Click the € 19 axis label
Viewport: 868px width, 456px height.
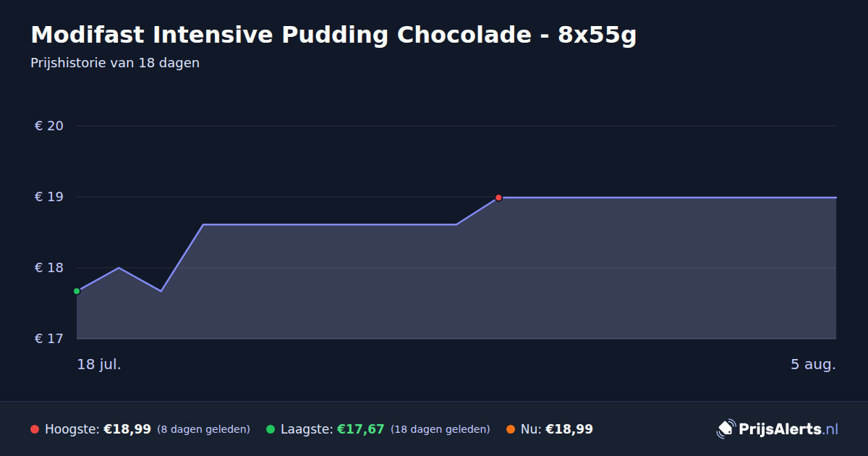pos(49,197)
